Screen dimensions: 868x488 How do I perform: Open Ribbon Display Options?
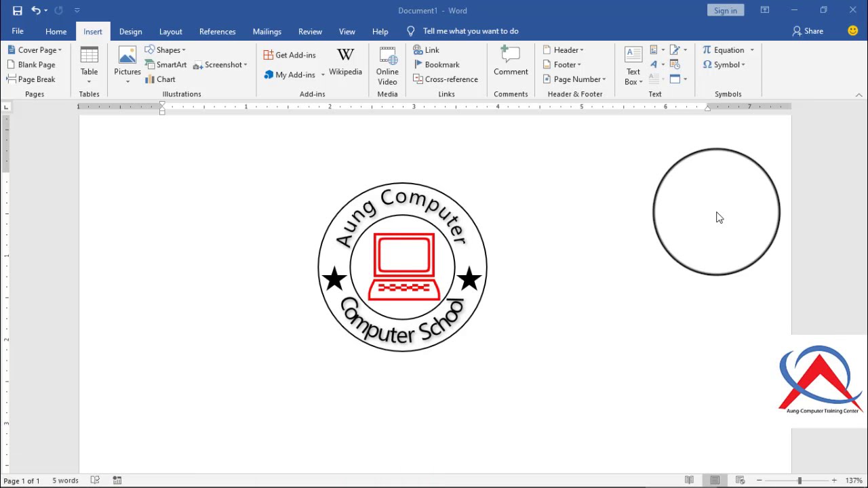764,10
